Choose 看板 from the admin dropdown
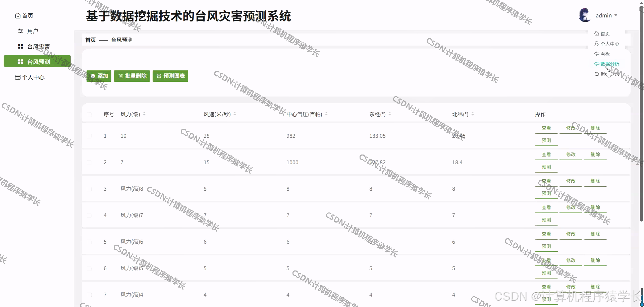Viewport: 644px width, 307px height. click(x=605, y=54)
